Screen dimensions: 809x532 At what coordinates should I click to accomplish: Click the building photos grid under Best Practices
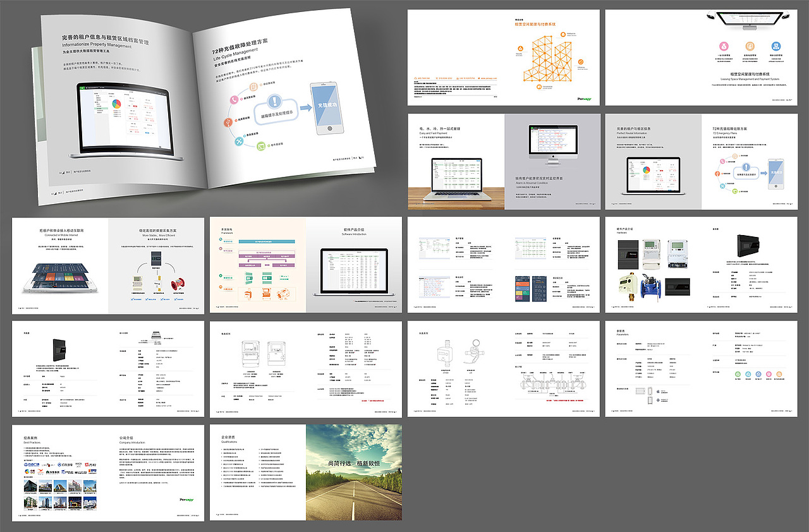[x=59, y=495]
